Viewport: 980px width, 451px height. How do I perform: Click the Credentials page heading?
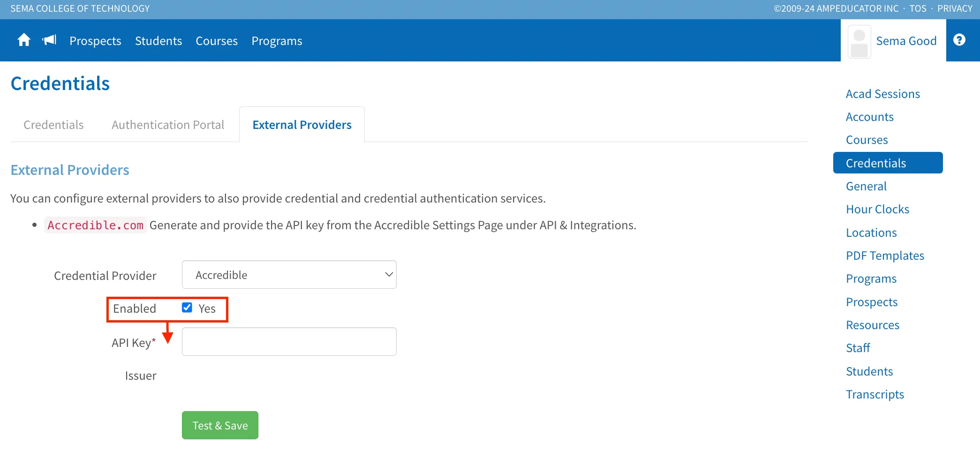(x=60, y=83)
